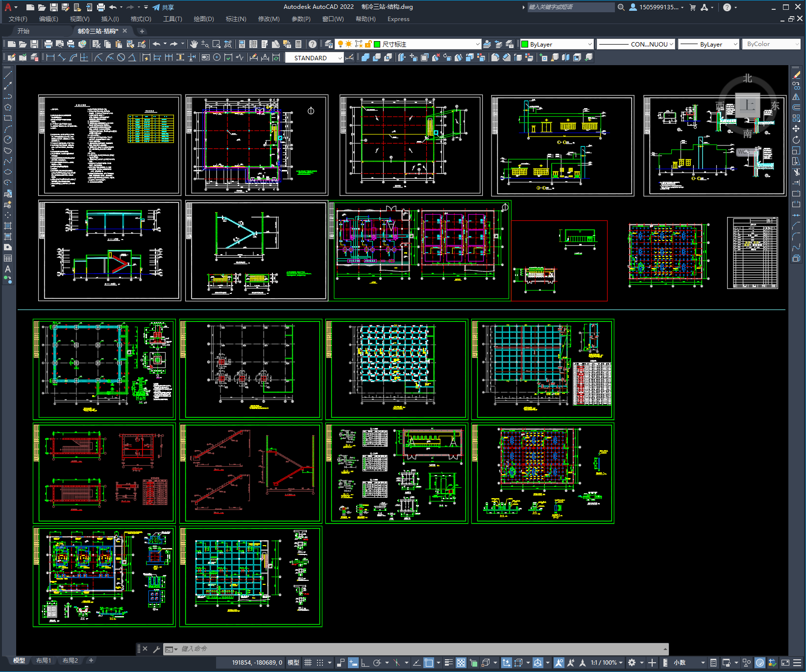Click the green layer color swatch

click(x=377, y=44)
